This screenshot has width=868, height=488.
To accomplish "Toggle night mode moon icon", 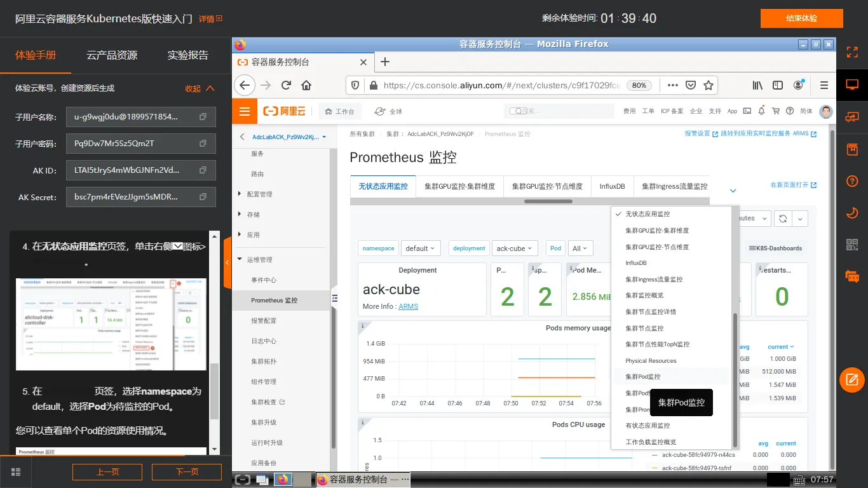I will click(852, 213).
